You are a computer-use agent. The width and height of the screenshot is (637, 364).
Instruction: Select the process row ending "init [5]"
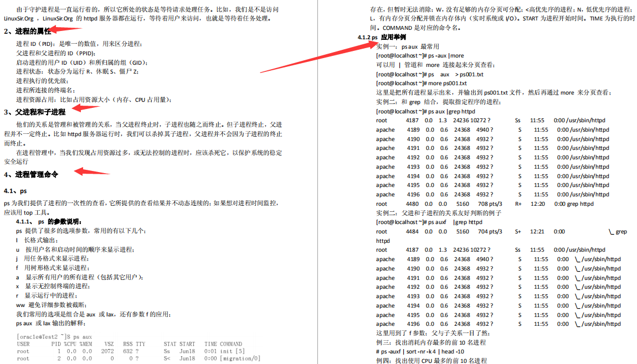(131, 351)
